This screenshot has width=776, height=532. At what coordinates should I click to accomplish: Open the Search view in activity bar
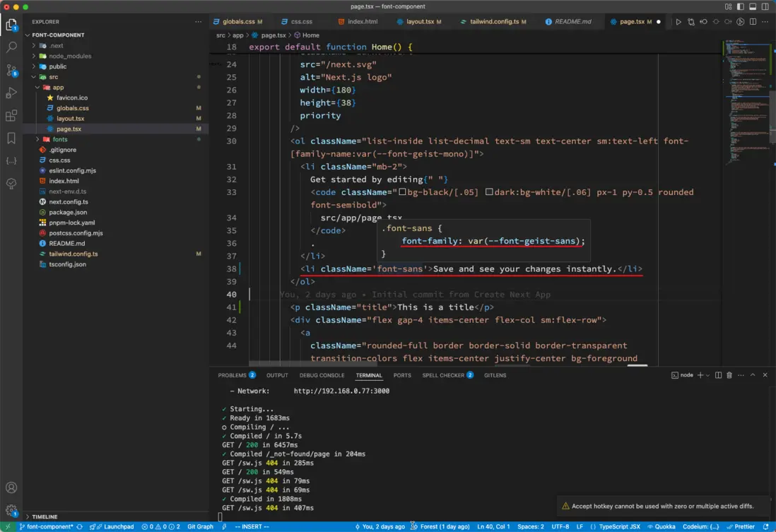point(11,47)
